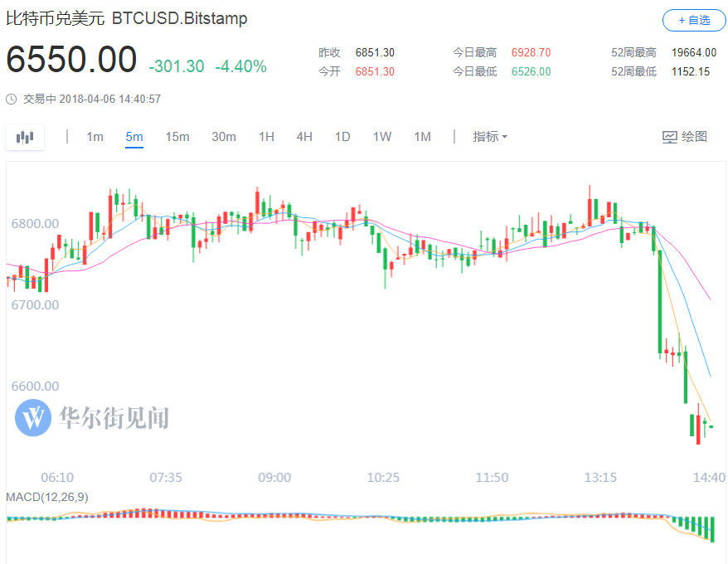Click the candlestick chart type icon
Screen dimensions: 728x564
point(25,137)
